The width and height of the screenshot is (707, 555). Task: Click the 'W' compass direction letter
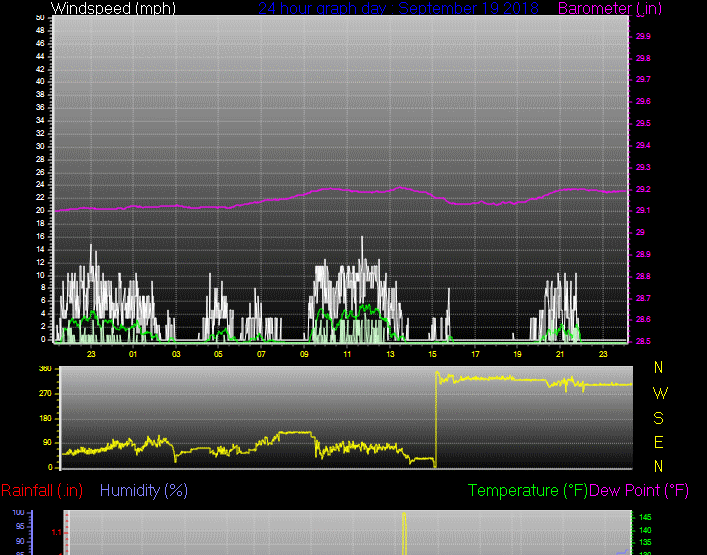point(660,394)
